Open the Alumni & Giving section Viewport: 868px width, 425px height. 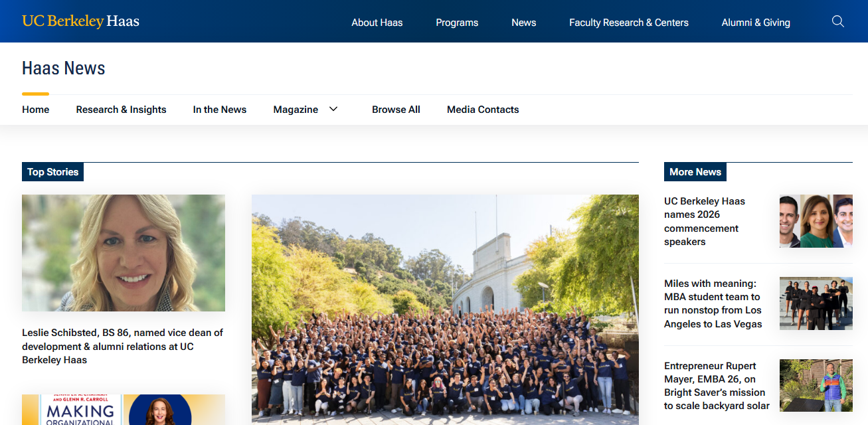pyautogui.click(x=756, y=22)
